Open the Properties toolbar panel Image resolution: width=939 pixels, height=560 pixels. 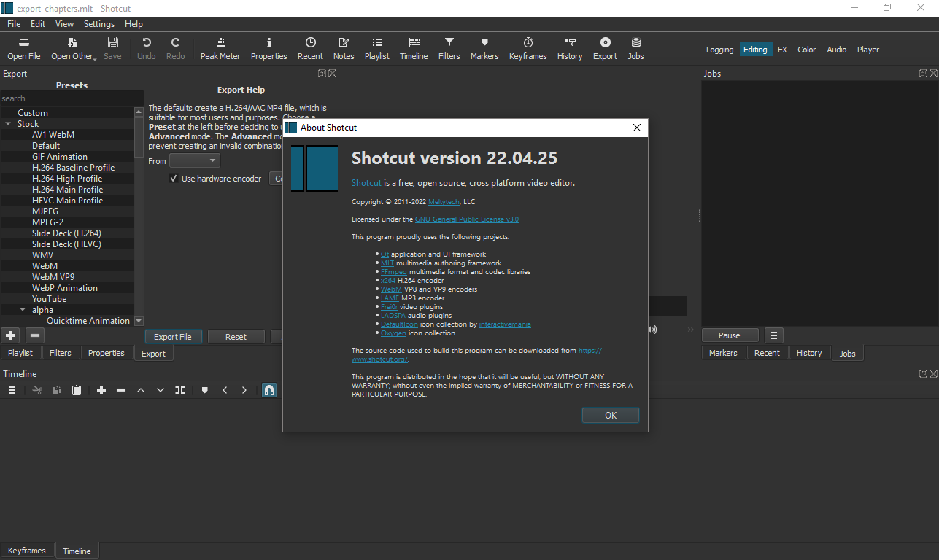coord(268,48)
